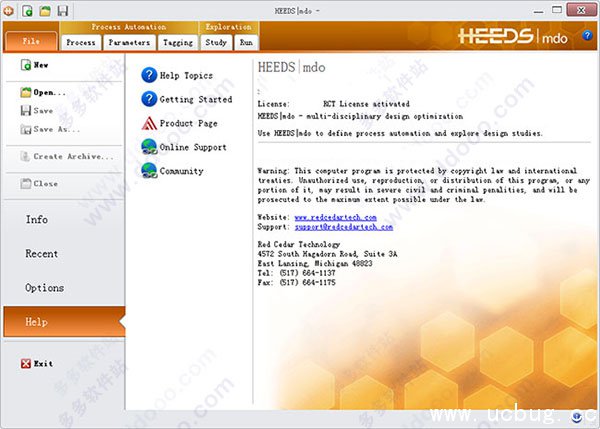Click the New document icon in File menu
The image size is (600, 429).
[x=26, y=65]
